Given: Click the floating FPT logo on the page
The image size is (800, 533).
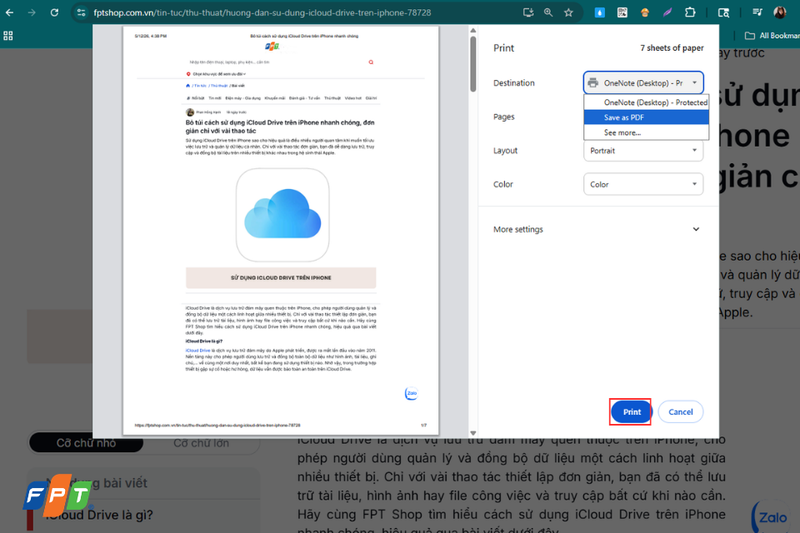Looking at the screenshot, I should pos(57,495).
